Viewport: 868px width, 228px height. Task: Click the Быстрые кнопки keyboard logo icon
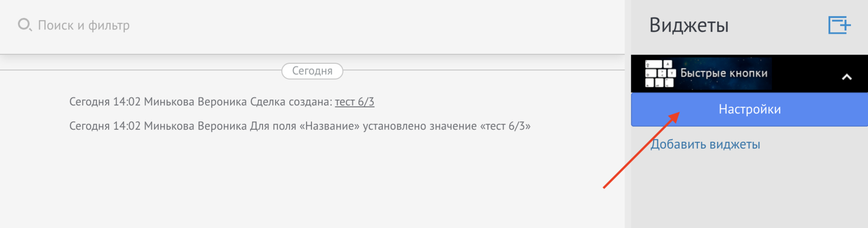(x=660, y=74)
